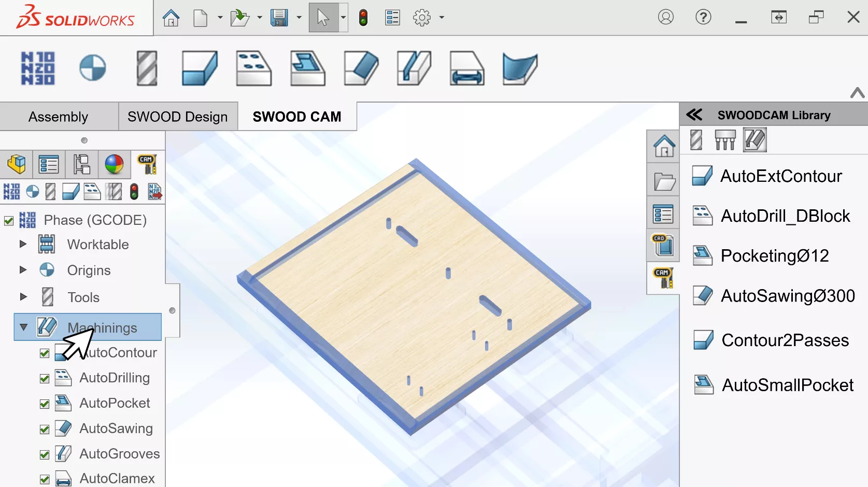Select the SWOOD CAM tab
The height and width of the screenshot is (487, 868).
pos(297,117)
